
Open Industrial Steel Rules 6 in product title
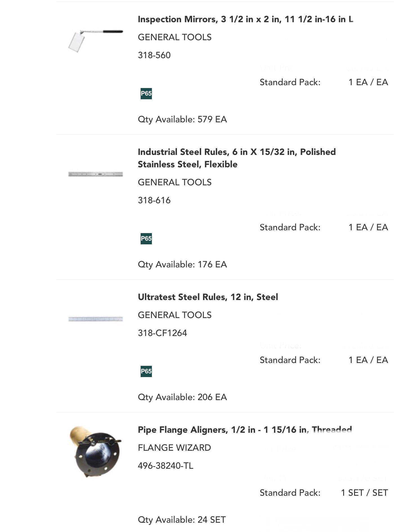[x=237, y=158]
